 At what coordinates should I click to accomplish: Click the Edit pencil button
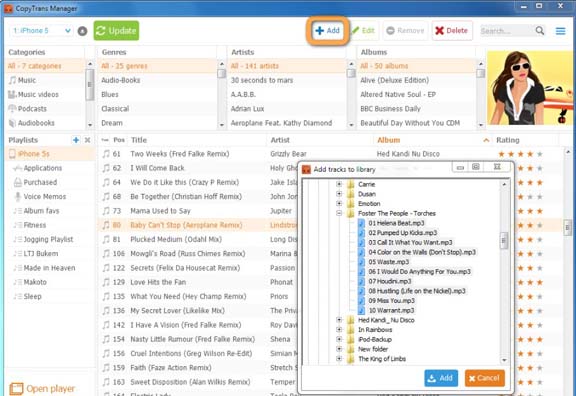coord(363,30)
